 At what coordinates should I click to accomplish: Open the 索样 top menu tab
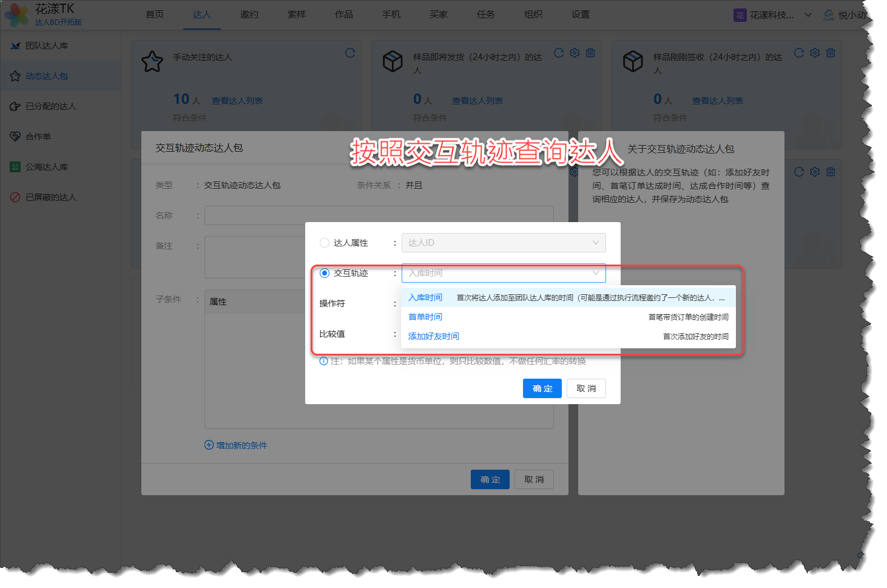coord(296,15)
